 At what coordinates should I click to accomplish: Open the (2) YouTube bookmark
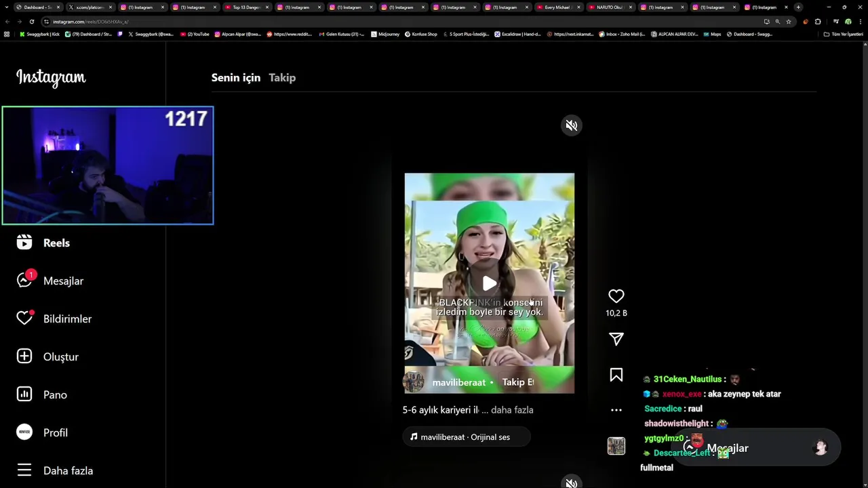195,34
